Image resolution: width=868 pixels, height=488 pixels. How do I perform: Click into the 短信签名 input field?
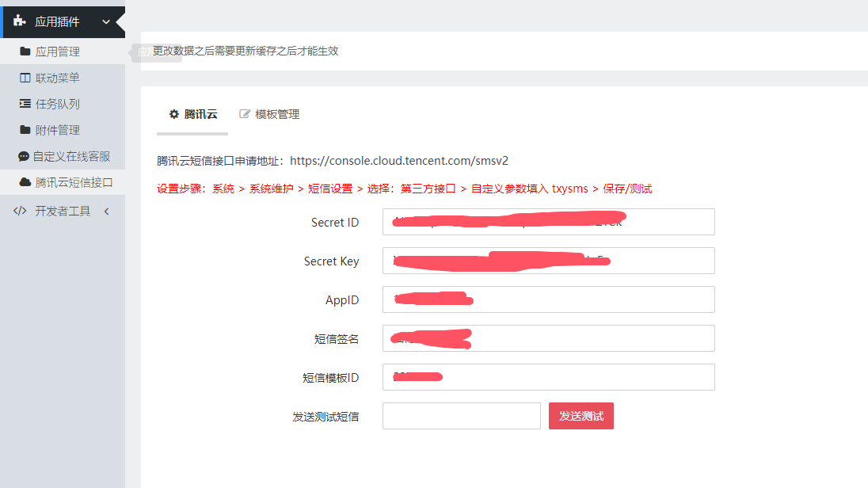[x=549, y=338]
